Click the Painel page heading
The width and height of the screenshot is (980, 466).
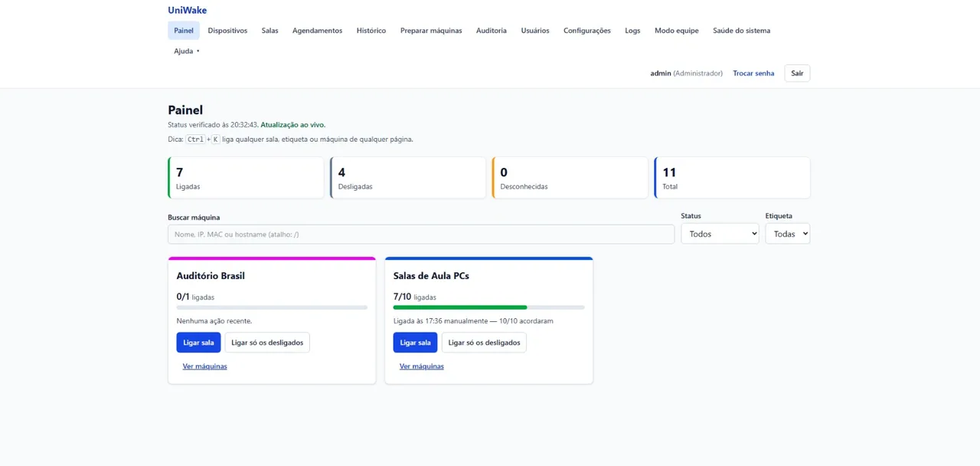[185, 110]
